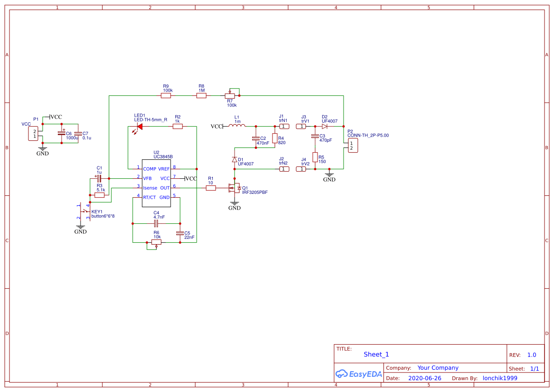The width and height of the screenshot is (554, 392).
Task: Select diode D2 UF4007 symbol
Action: pos(325,127)
